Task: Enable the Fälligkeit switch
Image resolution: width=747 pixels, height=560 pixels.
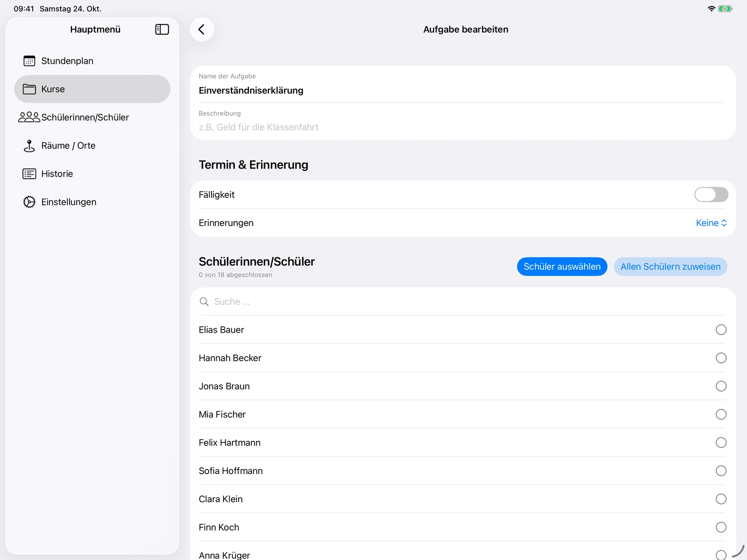Action: coord(711,195)
